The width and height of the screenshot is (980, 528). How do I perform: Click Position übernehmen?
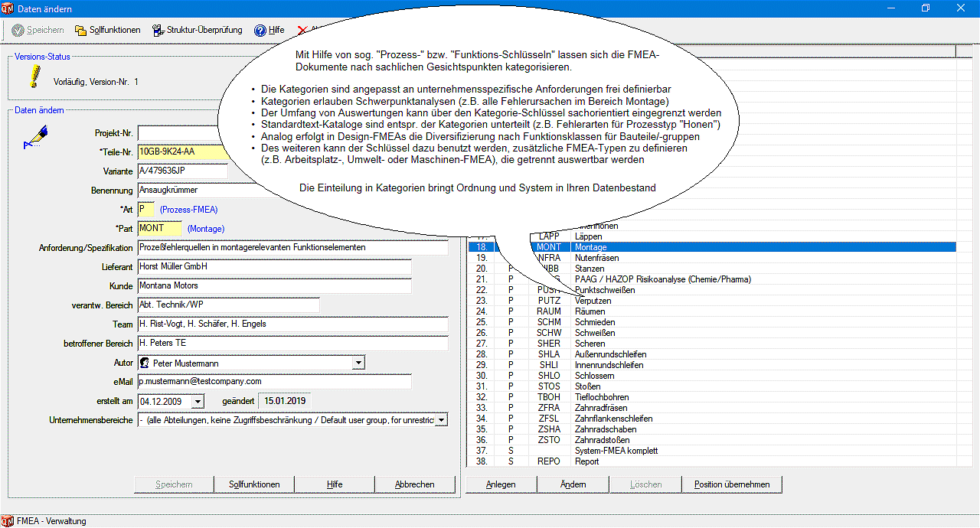(x=732, y=484)
